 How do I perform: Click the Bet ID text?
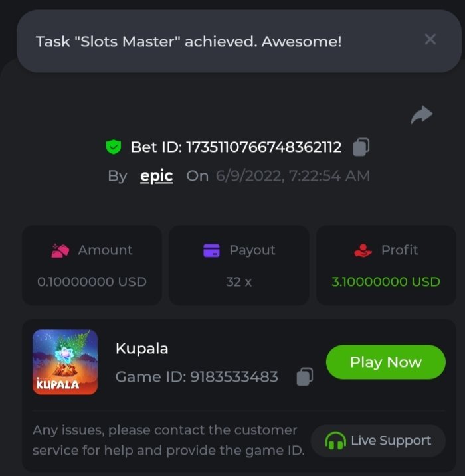236,147
